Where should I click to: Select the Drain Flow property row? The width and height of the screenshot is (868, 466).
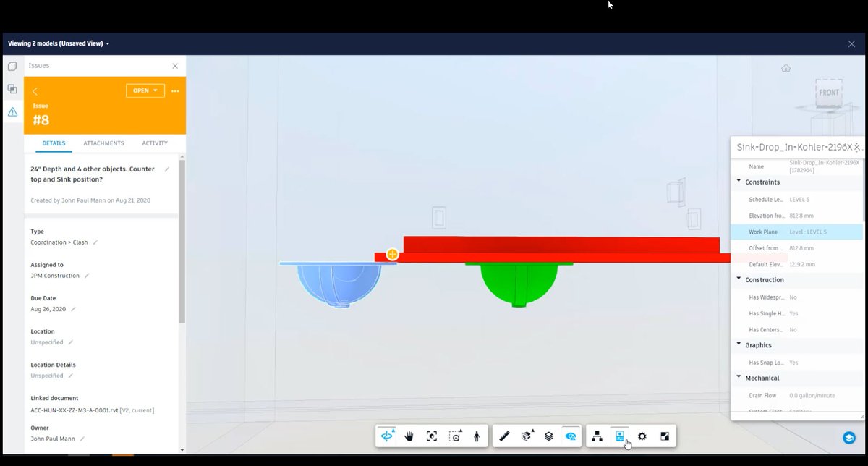pyautogui.click(x=796, y=396)
